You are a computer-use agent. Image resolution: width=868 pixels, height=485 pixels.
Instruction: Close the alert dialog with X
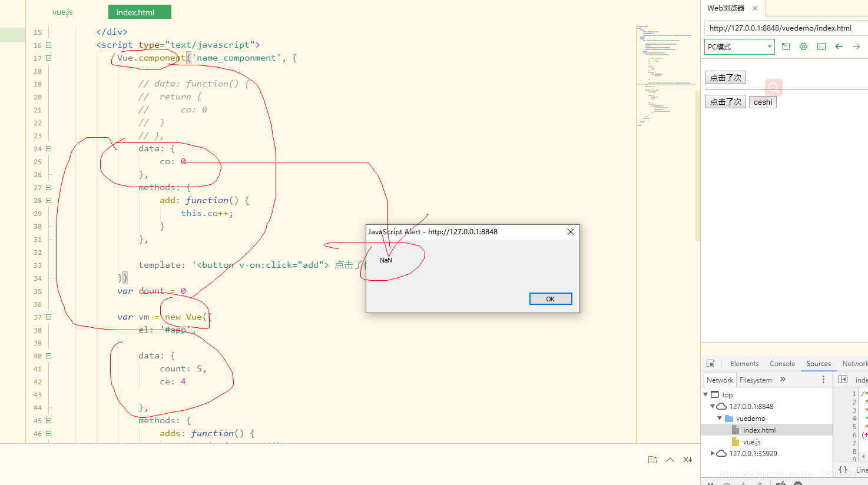click(x=570, y=232)
